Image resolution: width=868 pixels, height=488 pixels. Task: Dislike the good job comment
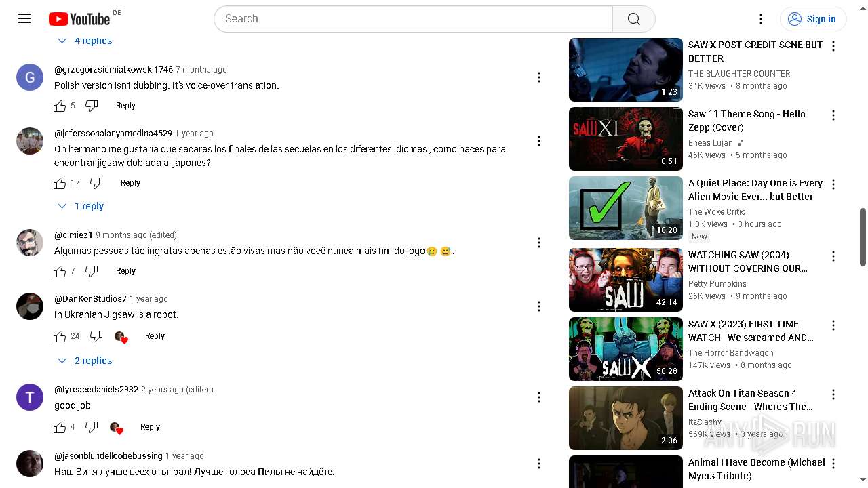tap(92, 427)
